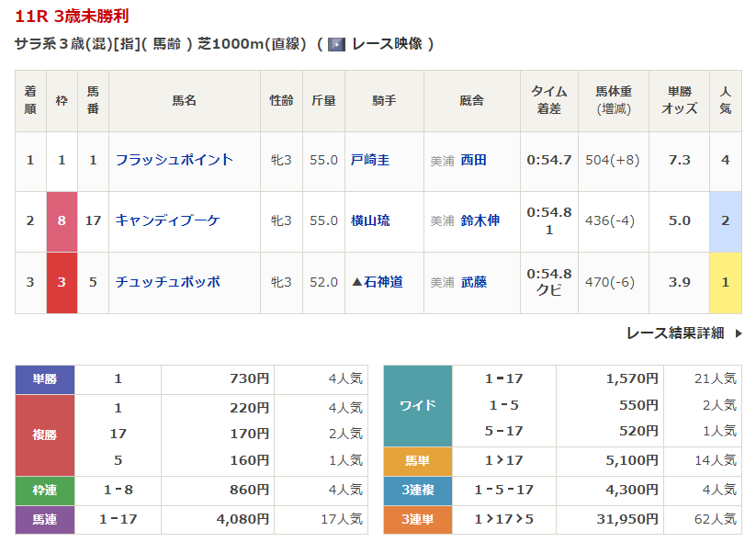The image size is (756, 542).
Task: Click the 単勝 bet type label
Action: (x=45, y=379)
